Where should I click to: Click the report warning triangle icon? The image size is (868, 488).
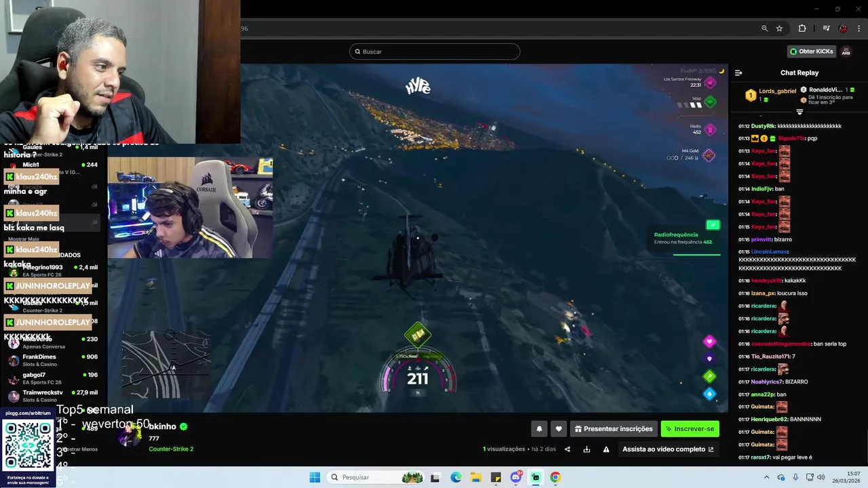(606, 449)
